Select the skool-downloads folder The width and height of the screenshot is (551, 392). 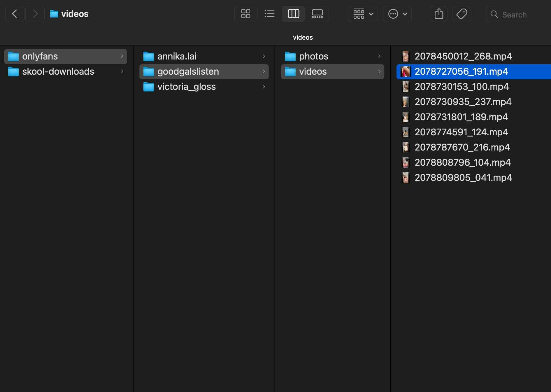(58, 71)
